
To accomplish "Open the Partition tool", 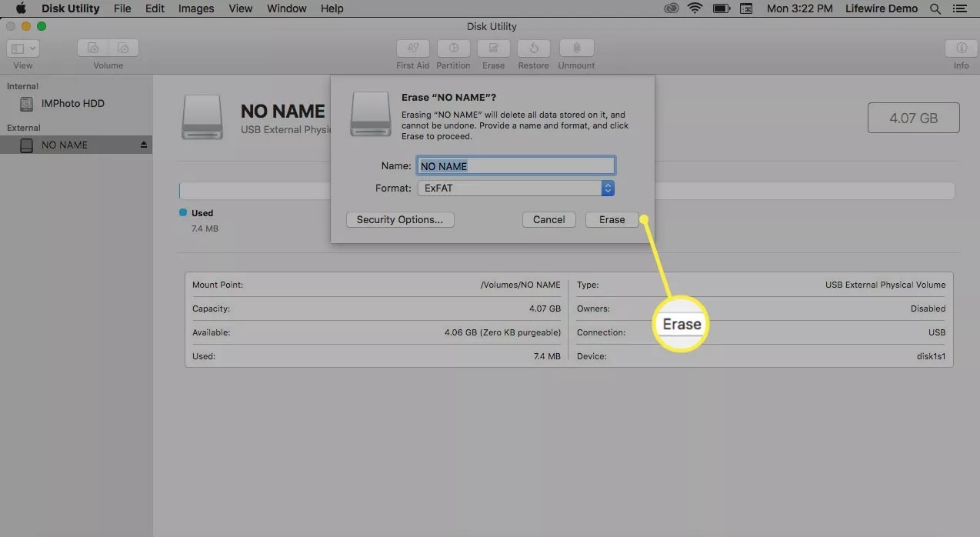I will pyautogui.click(x=453, y=48).
